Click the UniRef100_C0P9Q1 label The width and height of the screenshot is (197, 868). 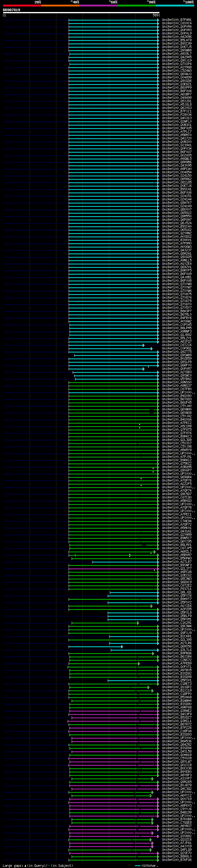click(x=176, y=349)
